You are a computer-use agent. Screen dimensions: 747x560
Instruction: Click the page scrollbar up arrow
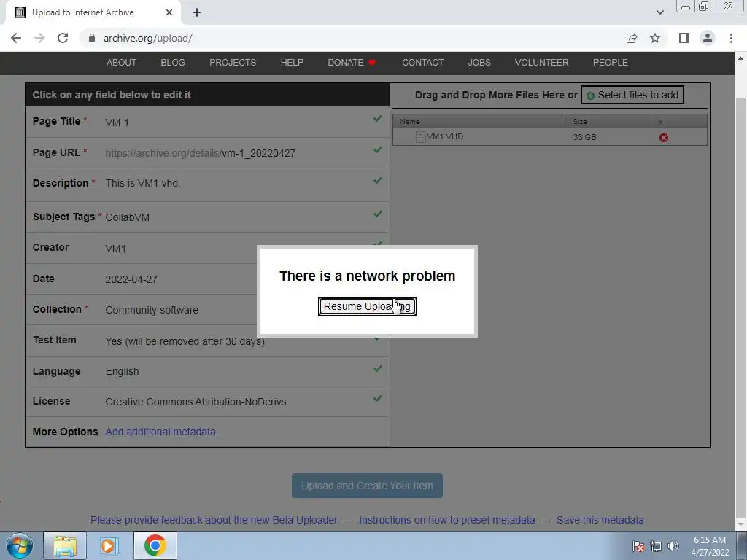coord(741,58)
